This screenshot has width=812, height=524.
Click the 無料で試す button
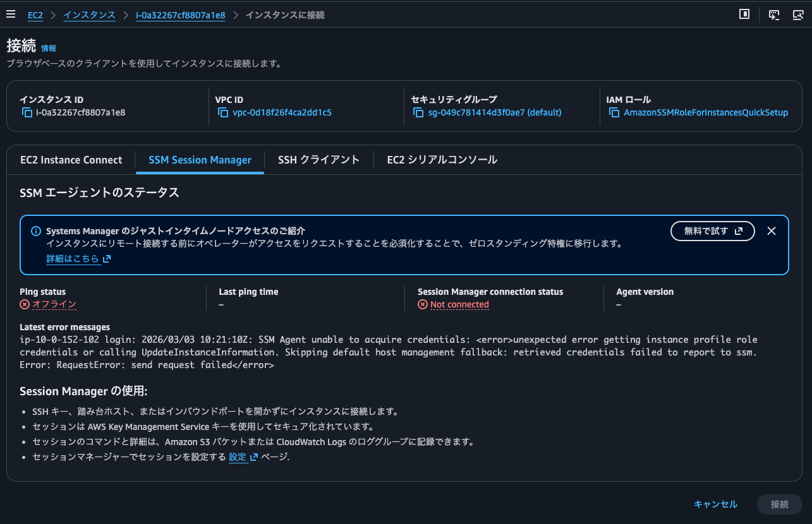click(712, 230)
